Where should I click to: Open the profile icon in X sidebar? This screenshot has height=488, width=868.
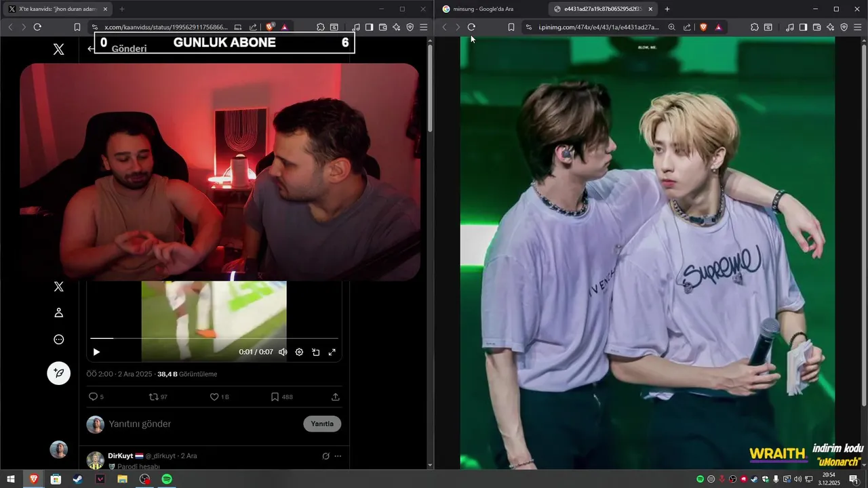click(59, 312)
